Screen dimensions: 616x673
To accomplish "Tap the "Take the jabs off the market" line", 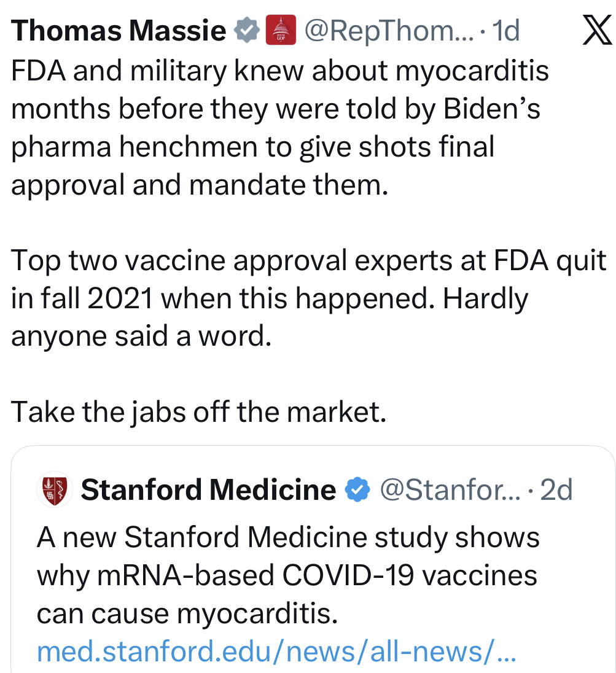I will pyautogui.click(x=198, y=411).
